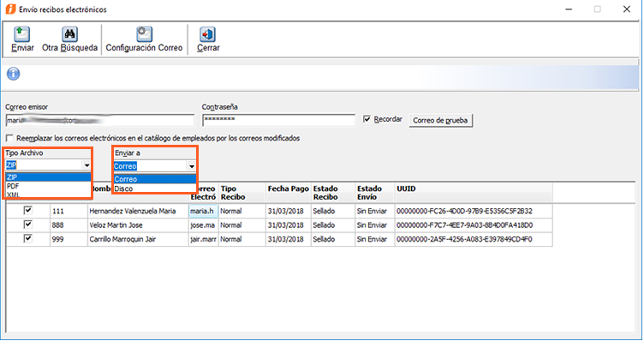Click Sin Enviar in Hernandez row

click(x=372, y=211)
